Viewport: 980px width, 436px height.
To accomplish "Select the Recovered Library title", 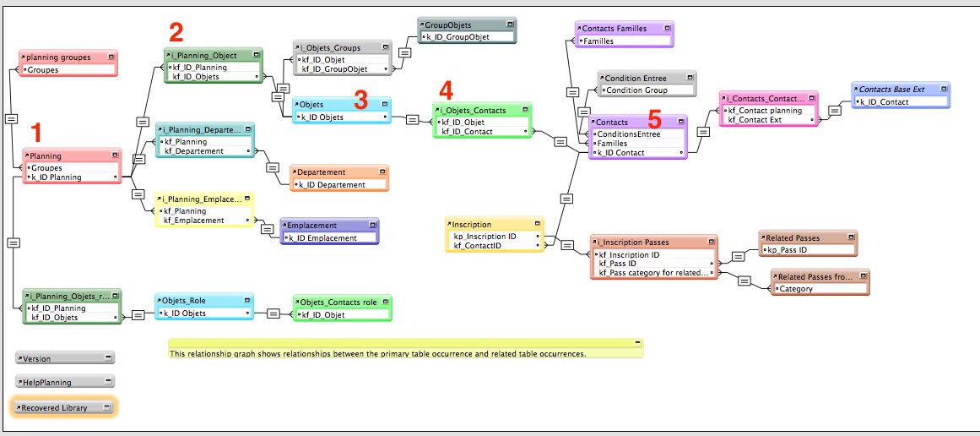I will 54,407.
